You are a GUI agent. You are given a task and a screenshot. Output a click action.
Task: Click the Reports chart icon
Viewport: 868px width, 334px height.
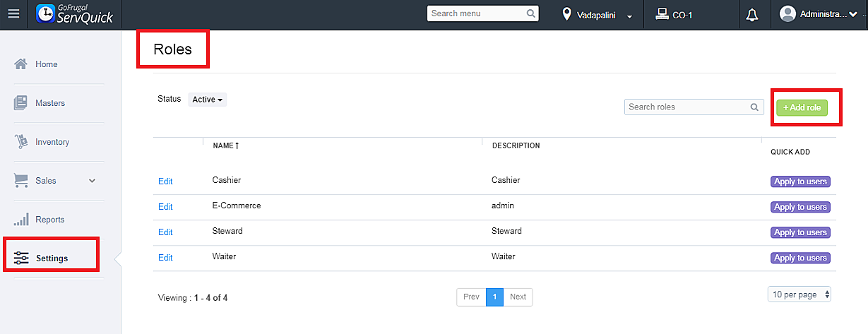pos(21,220)
